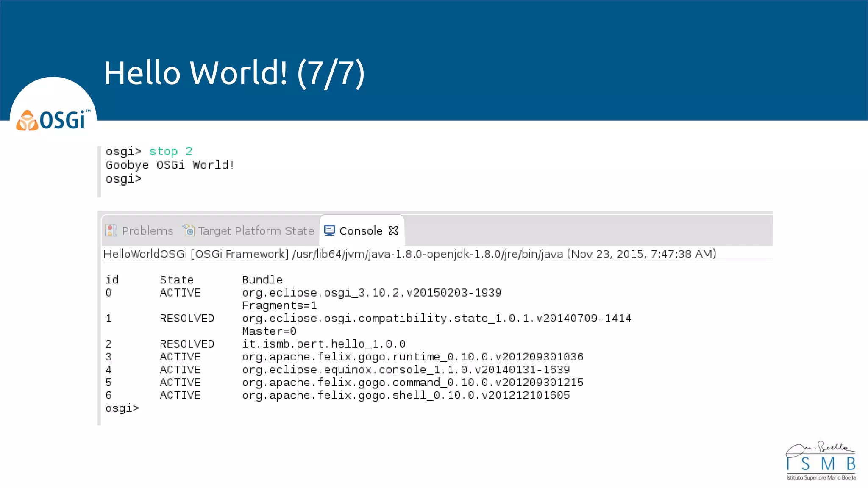This screenshot has width=868, height=488.
Task: Click RESOLVED state of bundle 1
Action: (x=187, y=318)
